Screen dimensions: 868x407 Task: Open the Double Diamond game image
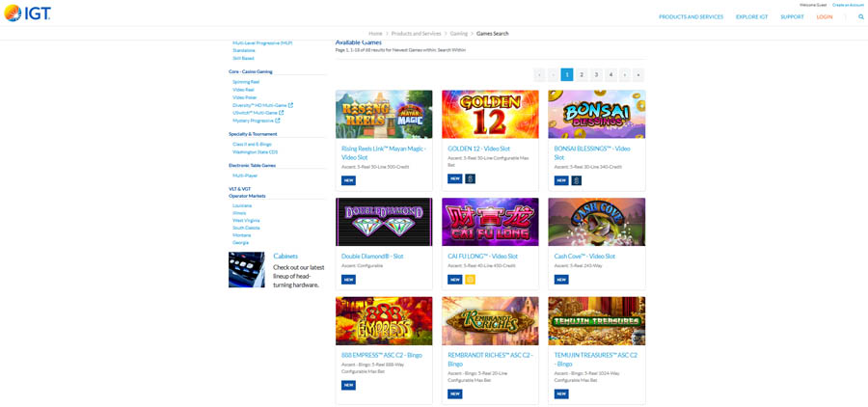coord(384,222)
